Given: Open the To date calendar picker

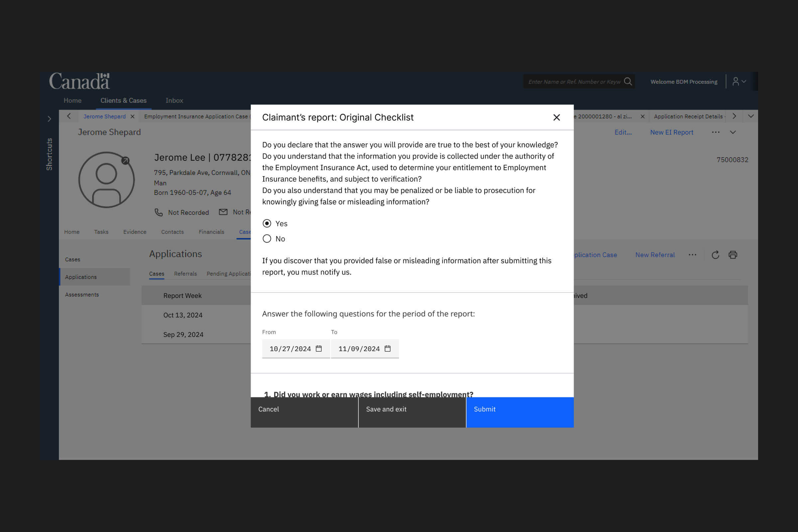Looking at the screenshot, I should [x=387, y=349].
